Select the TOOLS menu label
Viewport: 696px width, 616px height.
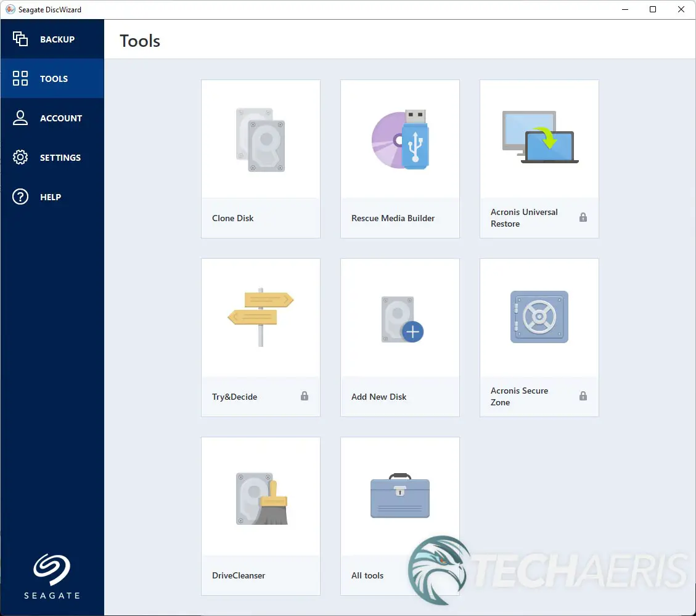click(54, 79)
